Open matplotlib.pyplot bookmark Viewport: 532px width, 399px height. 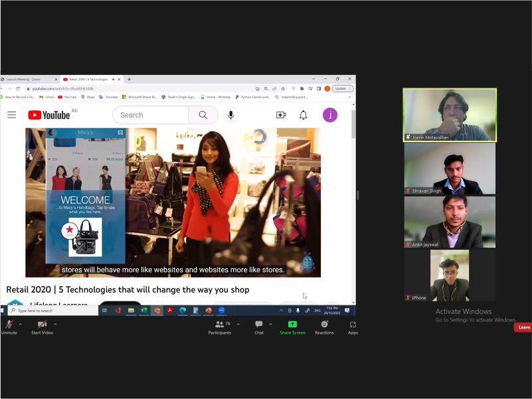(291, 97)
